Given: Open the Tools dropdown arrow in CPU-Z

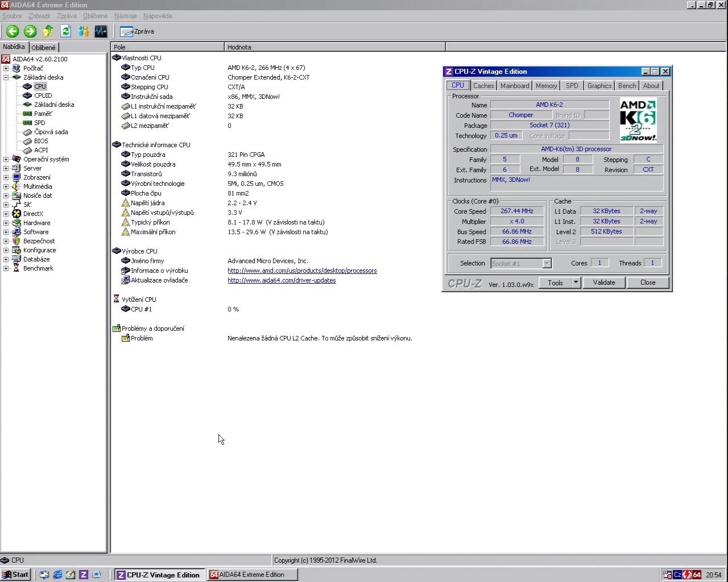Looking at the screenshot, I should click(576, 282).
